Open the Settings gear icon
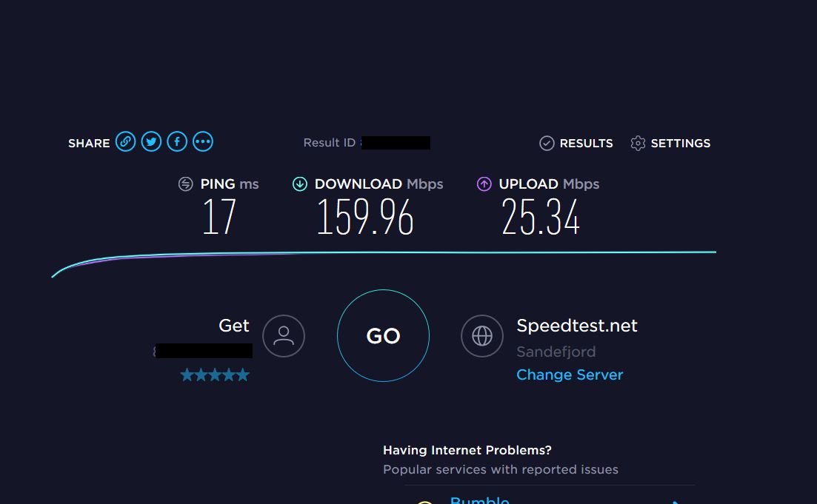Screen dimensions: 817x504 (x=638, y=143)
